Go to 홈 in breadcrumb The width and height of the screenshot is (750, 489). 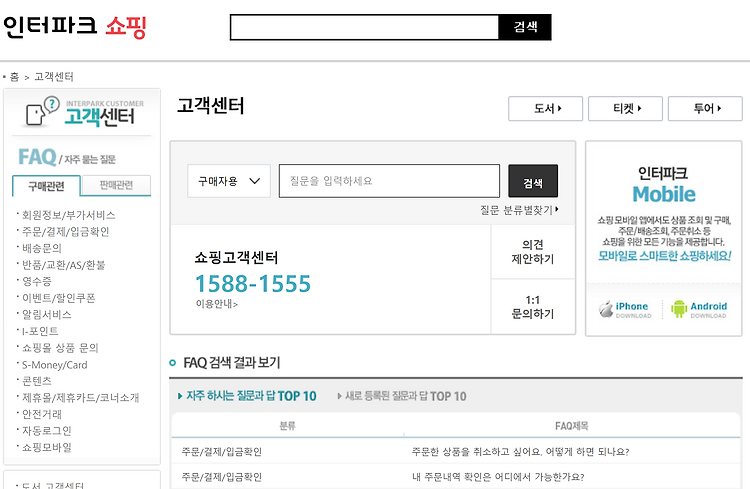coord(14,77)
